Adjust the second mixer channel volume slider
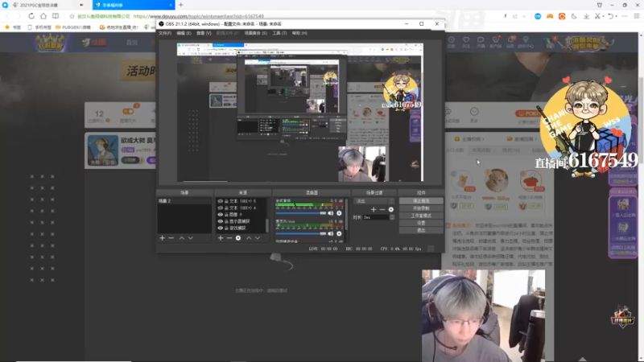The width and height of the screenshot is (644, 362). 300,233
